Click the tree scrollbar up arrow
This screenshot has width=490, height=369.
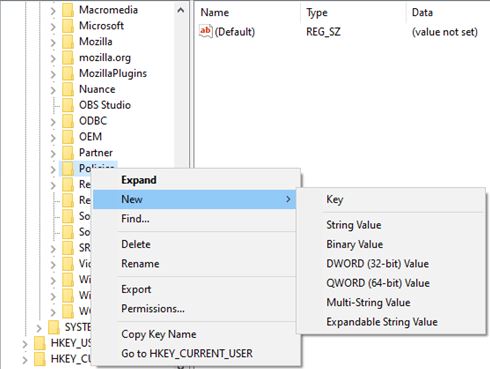[181, 10]
